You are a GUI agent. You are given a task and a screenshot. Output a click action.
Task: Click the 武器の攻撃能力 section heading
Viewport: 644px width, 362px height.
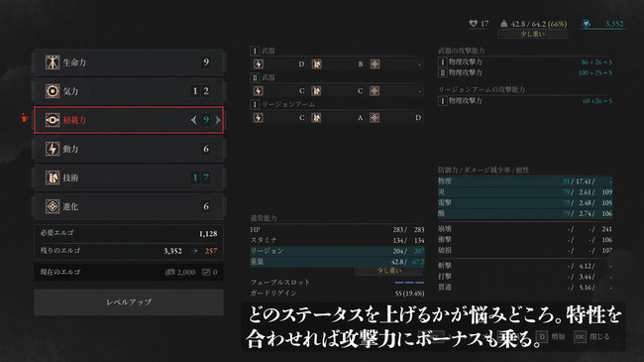[462, 51]
